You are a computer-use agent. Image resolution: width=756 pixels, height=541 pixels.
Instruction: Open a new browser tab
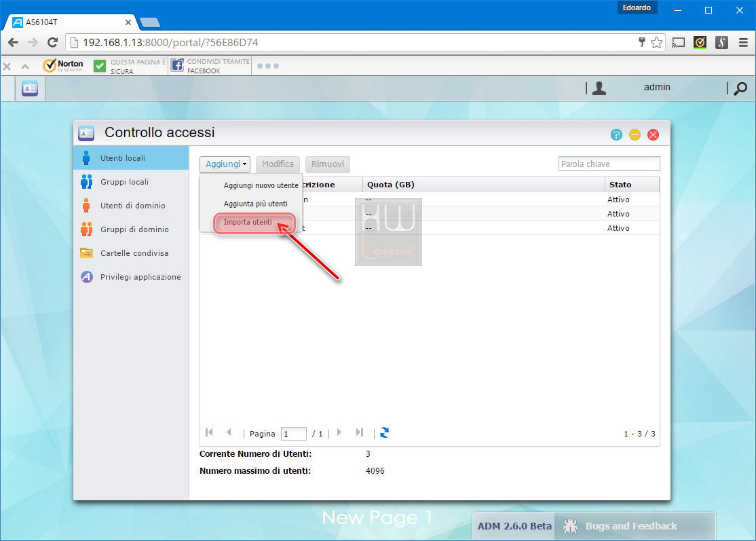tap(150, 22)
